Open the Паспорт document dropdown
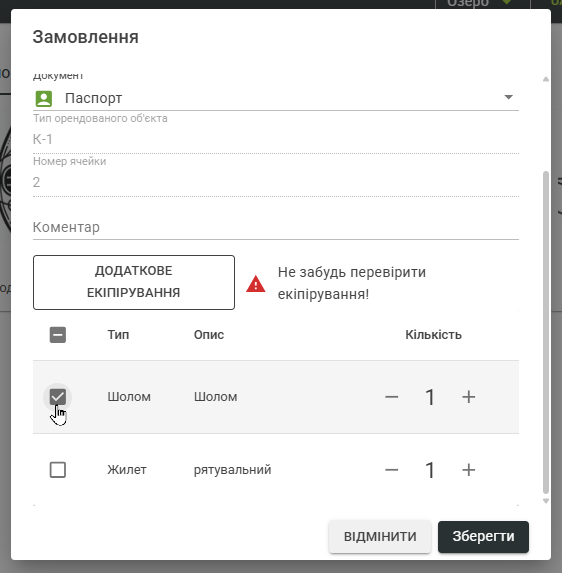This screenshot has width=562, height=573. point(276,98)
